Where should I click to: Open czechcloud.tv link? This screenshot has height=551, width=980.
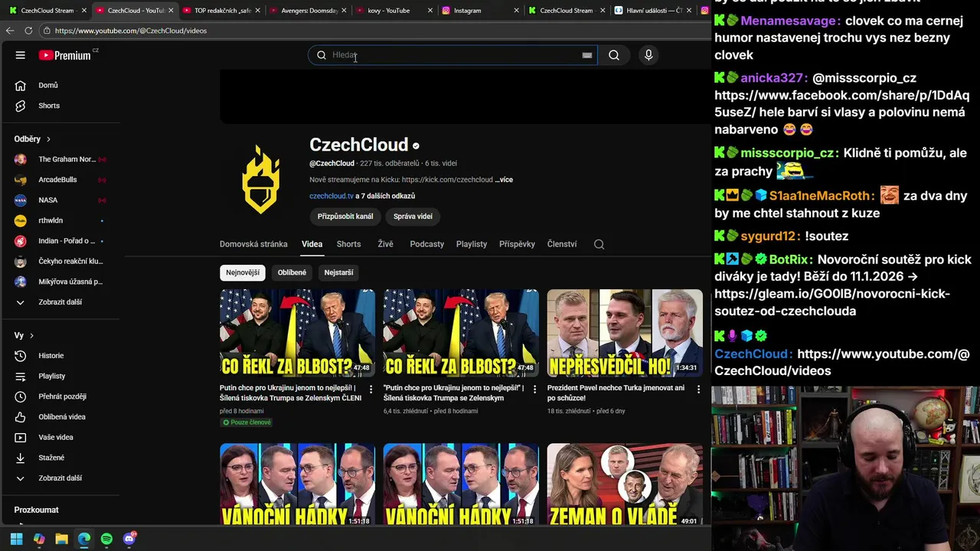(x=332, y=196)
